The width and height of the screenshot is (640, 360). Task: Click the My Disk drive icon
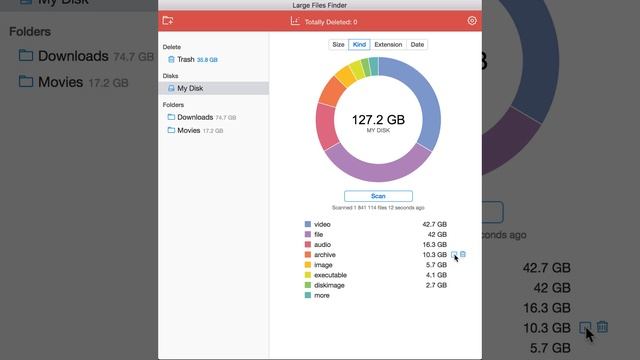coord(171,88)
